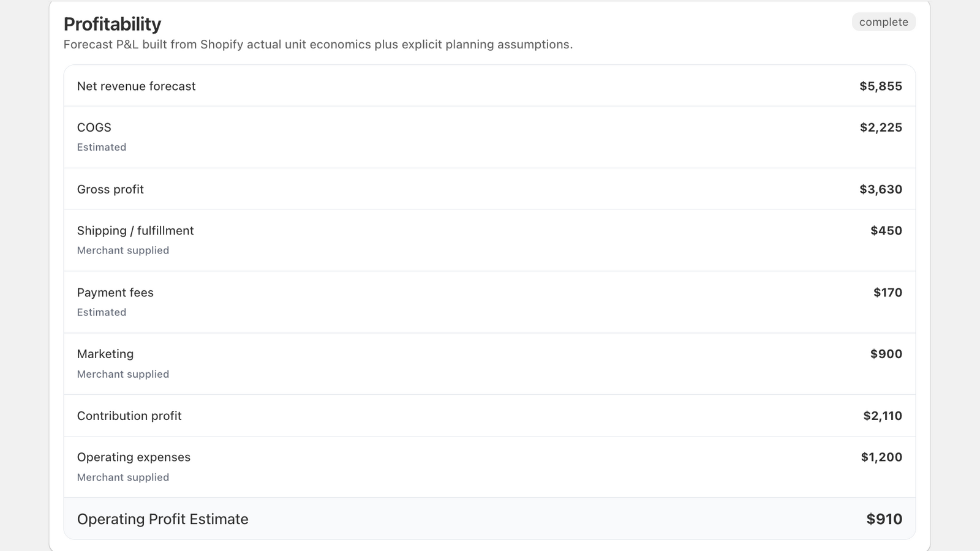Select the $2,225 COGS amount
Viewport: 980px width, 551px height.
point(881,127)
